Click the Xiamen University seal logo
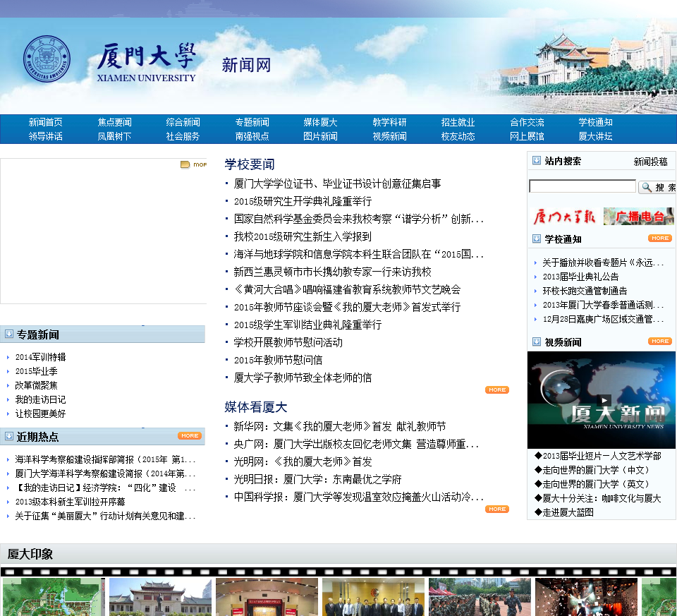 point(47,59)
